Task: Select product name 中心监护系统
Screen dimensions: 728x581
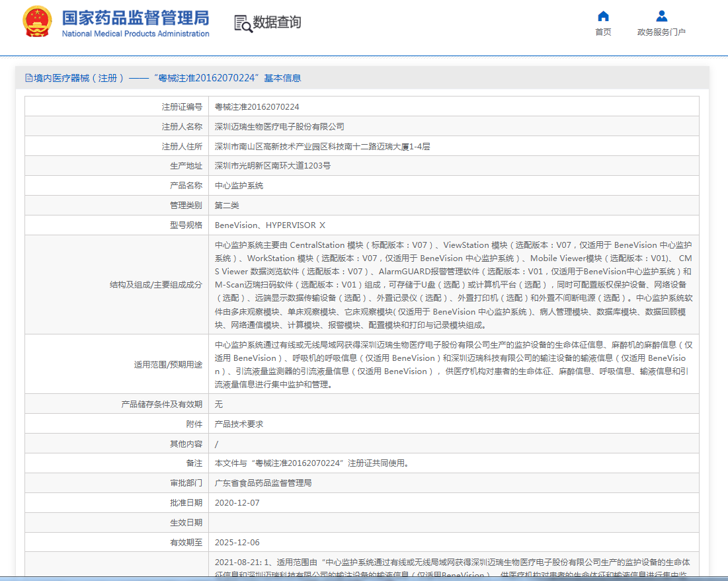Action: coord(239,186)
